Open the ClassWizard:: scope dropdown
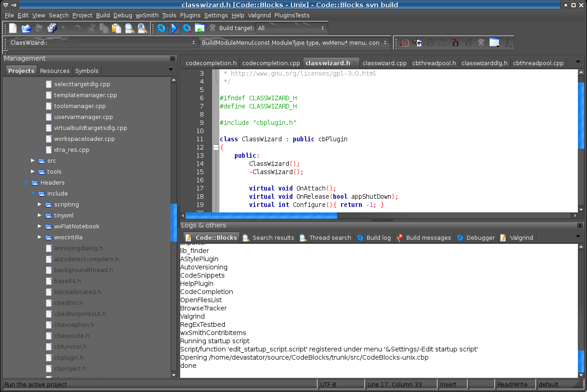 point(103,43)
